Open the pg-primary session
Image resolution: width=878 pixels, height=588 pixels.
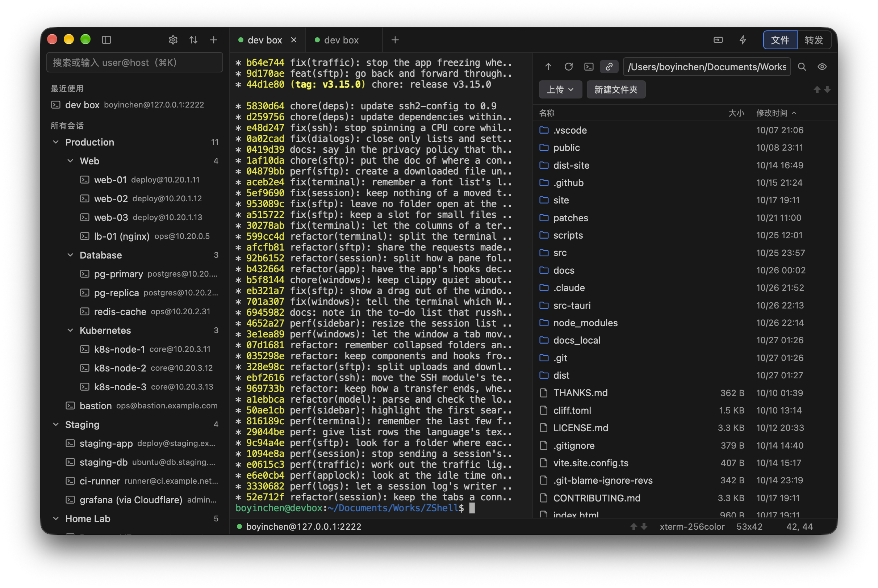135,274
